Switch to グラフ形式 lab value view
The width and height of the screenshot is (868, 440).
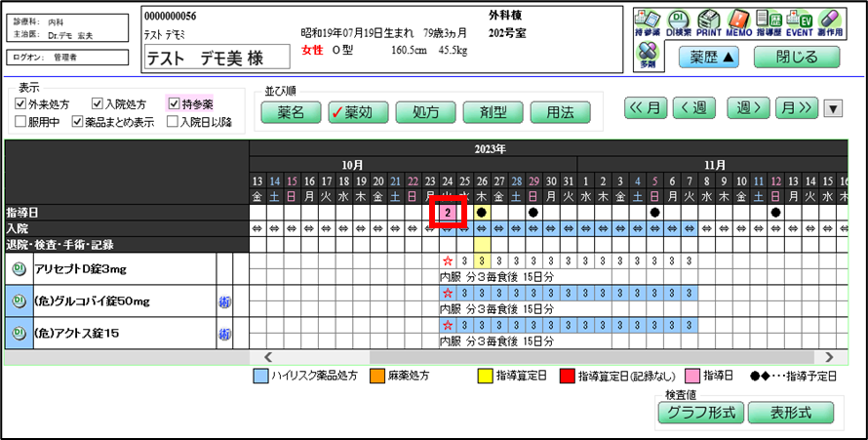[699, 412]
